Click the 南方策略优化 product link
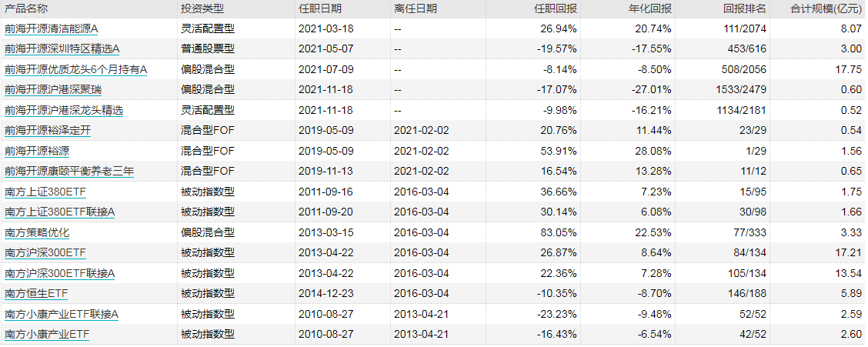 37,232
